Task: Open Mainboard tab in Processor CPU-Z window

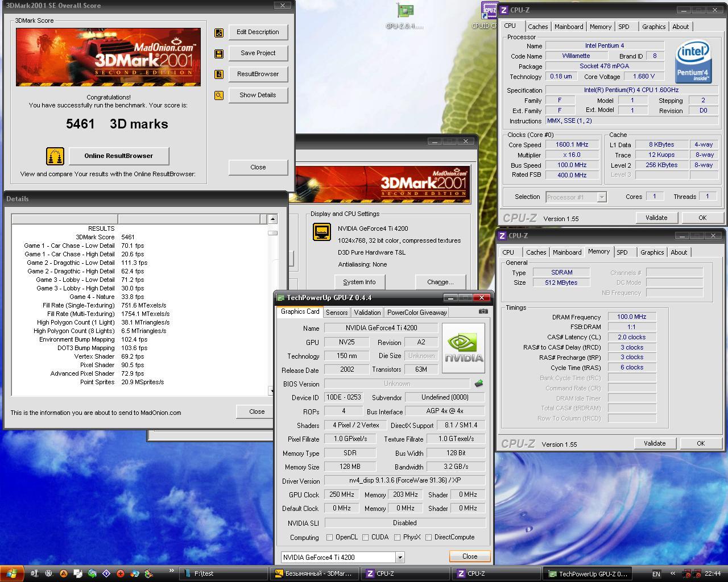Action: (x=569, y=27)
